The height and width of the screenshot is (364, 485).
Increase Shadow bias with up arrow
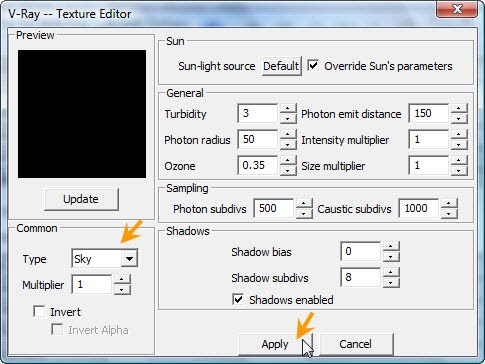click(391, 247)
